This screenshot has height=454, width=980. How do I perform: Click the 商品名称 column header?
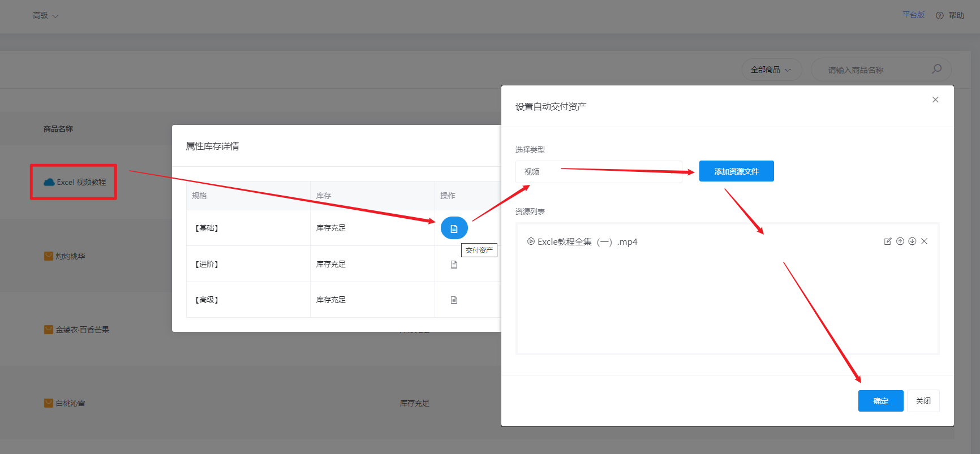[58, 129]
